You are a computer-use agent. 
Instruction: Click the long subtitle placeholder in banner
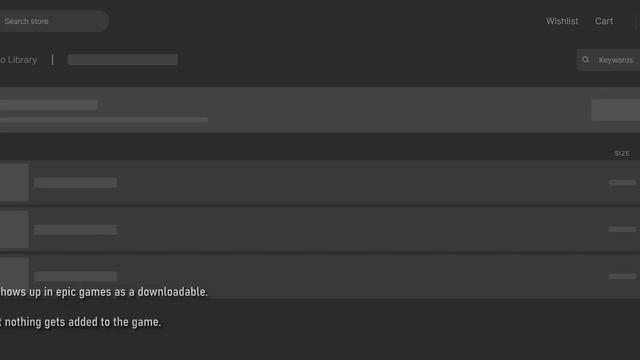(104, 120)
